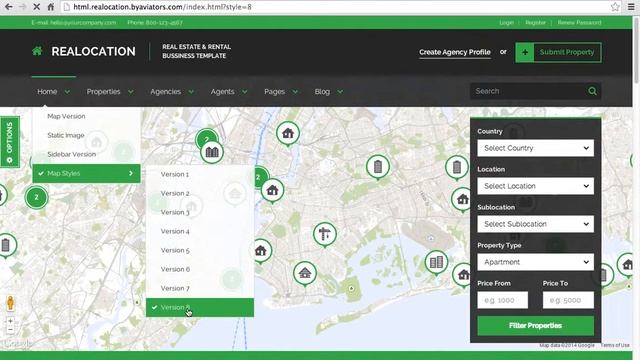Screen dimensions: 640x360
Task: Click the Login link
Action: pyautogui.click(x=506, y=22)
